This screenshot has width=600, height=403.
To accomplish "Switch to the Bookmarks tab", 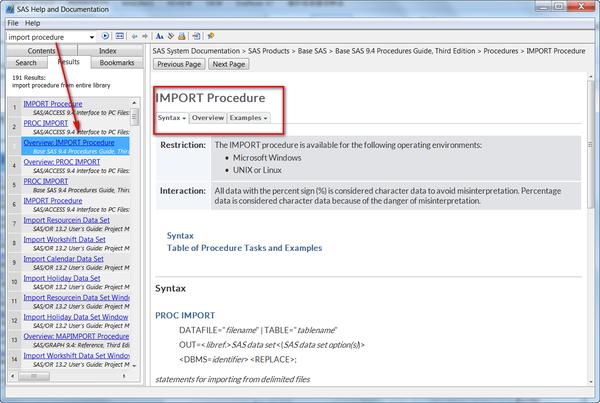I will [117, 63].
